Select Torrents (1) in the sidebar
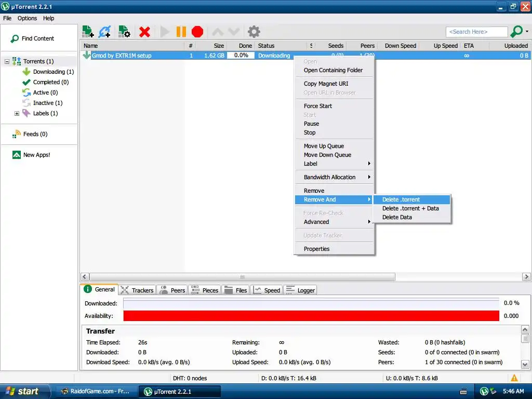The width and height of the screenshot is (532, 399). click(38, 61)
